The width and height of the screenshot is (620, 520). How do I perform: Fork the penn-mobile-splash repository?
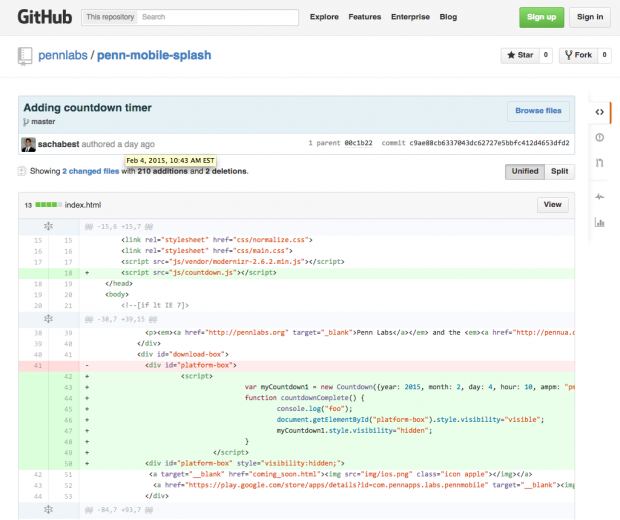(578, 55)
